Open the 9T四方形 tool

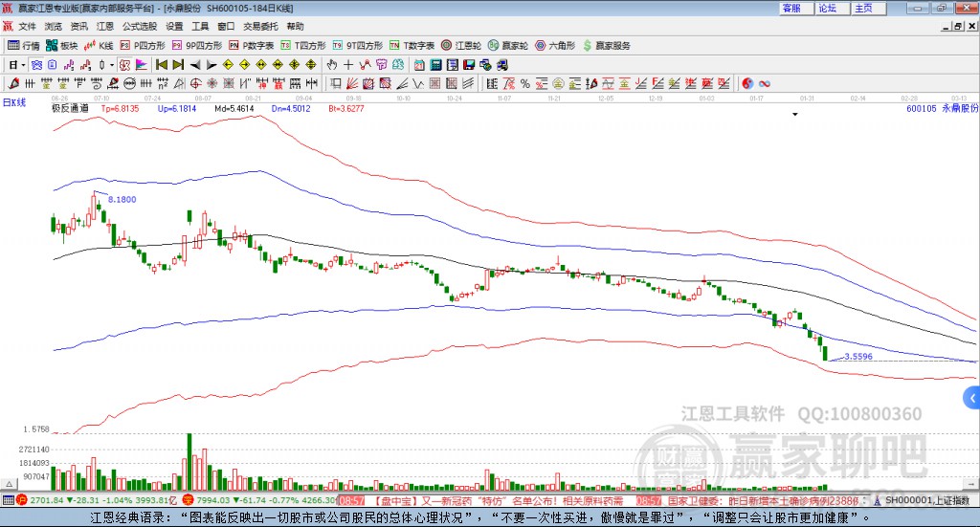(x=358, y=46)
